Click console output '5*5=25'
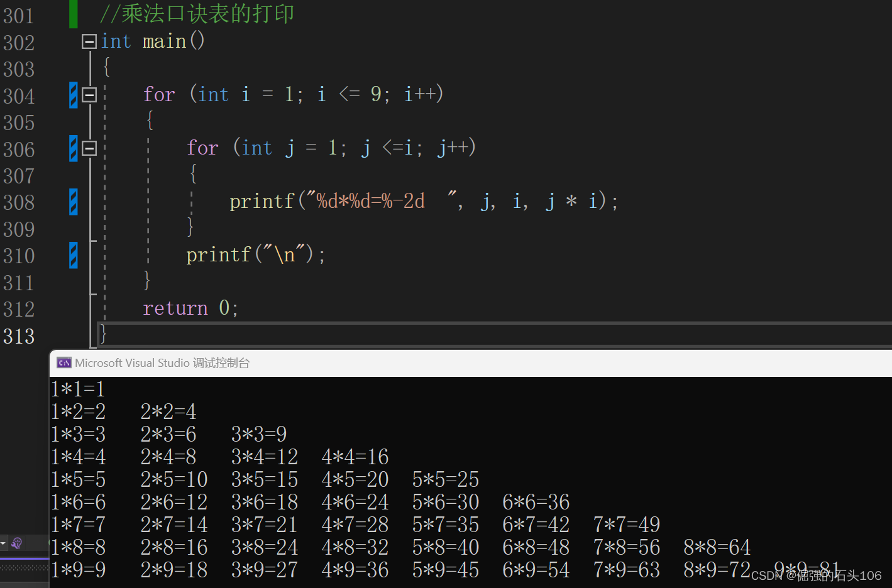 point(446,479)
